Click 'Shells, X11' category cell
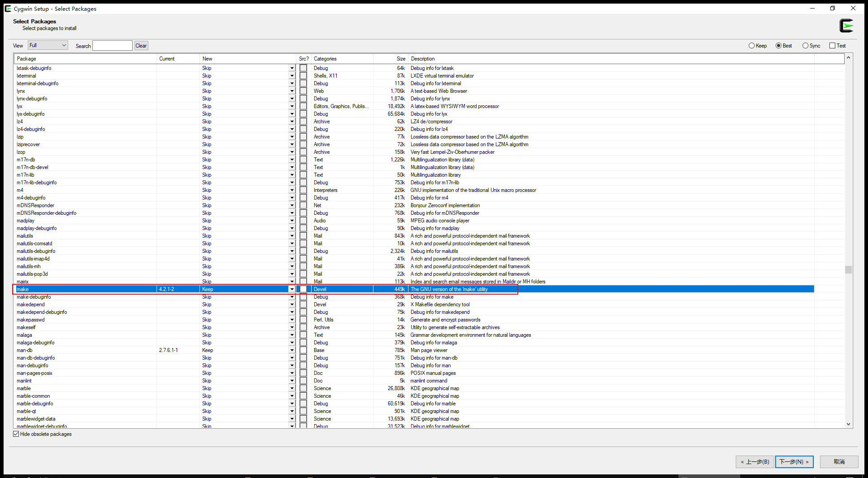868x478 pixels. tap(325, 76)
